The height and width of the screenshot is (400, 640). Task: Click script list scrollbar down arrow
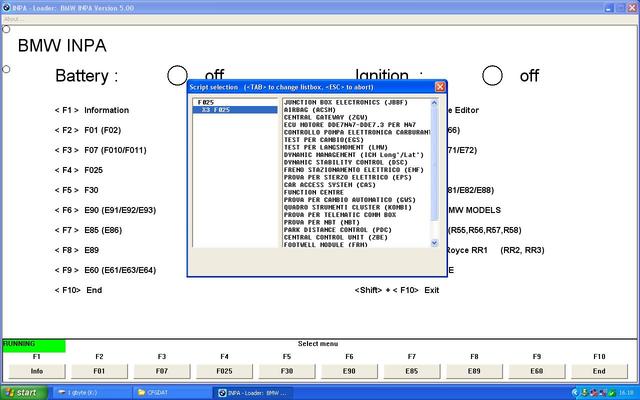coord(434,243)
